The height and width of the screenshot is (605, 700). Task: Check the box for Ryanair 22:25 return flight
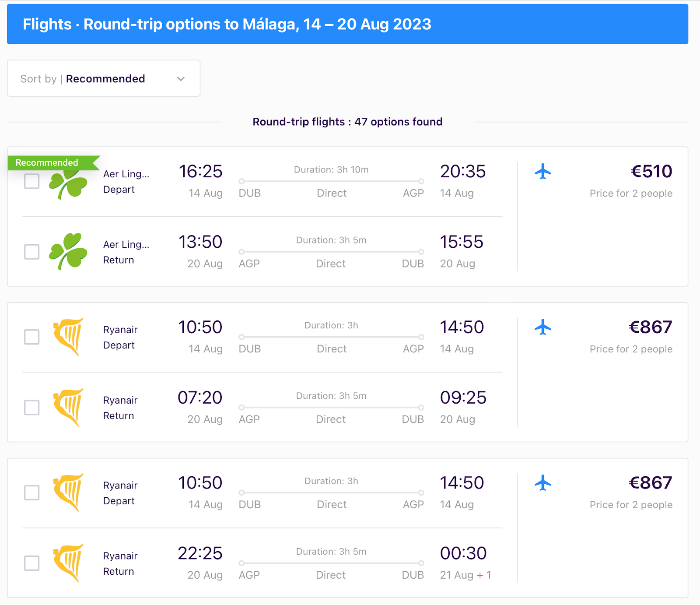click(x=31, y=563)
